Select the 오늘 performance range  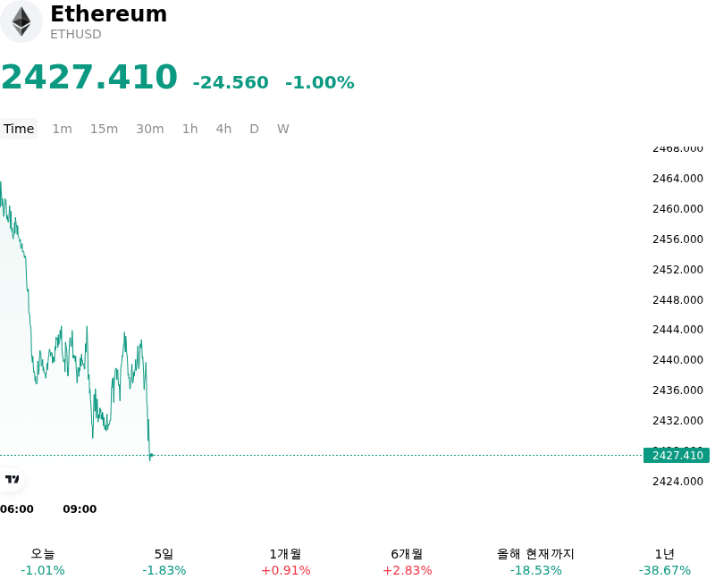click(x=43, y=562)
